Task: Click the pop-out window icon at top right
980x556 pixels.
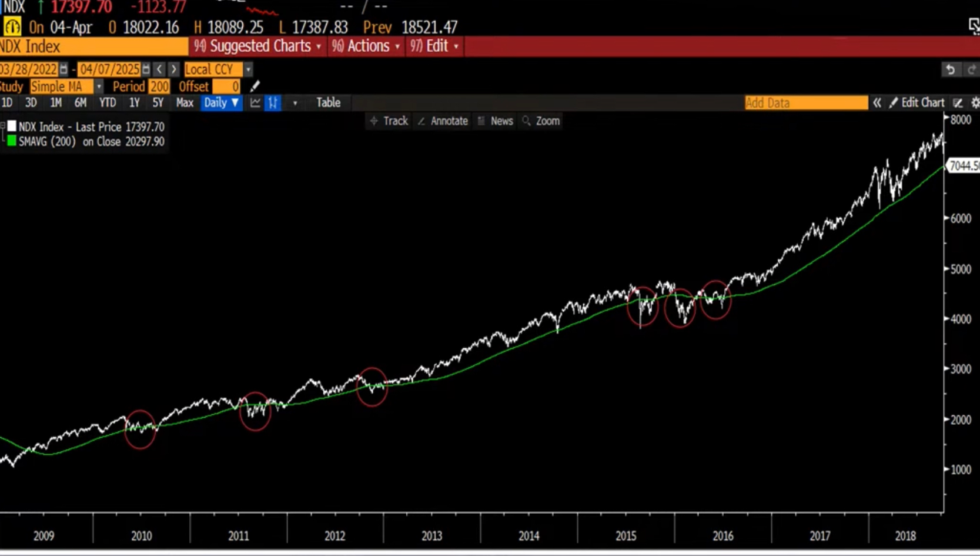Action: pyautogui.click(x=974, y=26)
